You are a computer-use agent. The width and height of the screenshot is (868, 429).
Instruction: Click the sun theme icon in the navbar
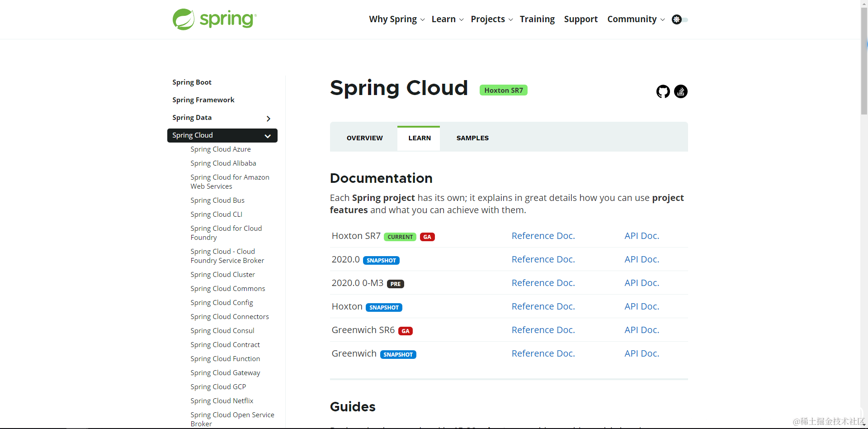[x=676, y=19]
